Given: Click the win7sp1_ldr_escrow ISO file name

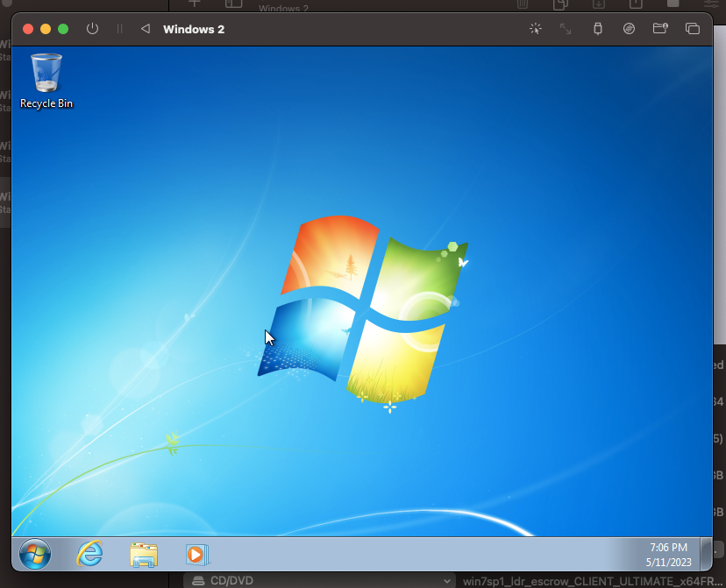Looking at the screenshot, I should point(593,581).
